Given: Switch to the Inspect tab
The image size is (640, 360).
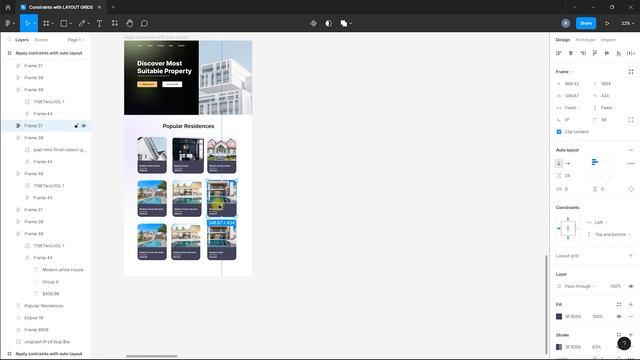Looking at the screenshot, I should tap(608, 40).
